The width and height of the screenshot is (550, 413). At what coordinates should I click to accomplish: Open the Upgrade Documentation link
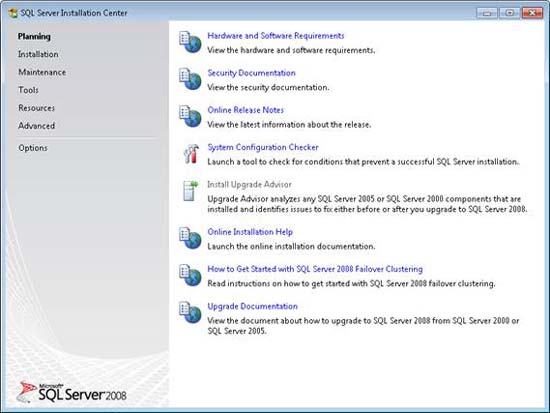(x=253, y=306)
